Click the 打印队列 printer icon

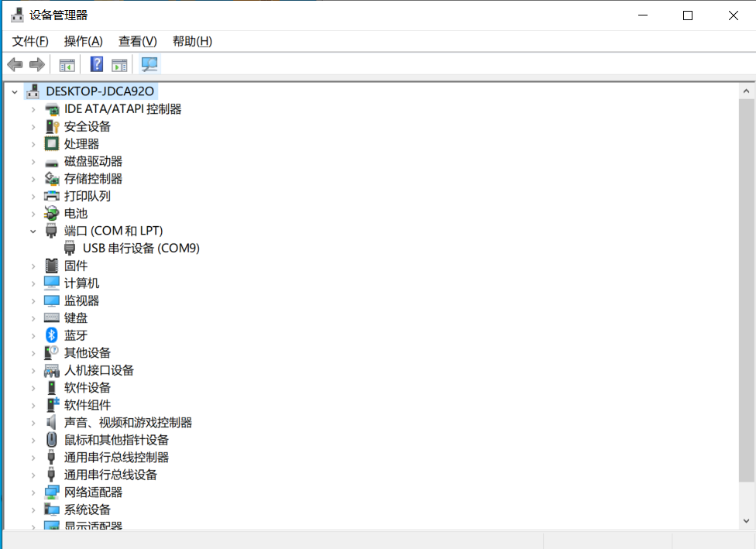pos(52,196)
